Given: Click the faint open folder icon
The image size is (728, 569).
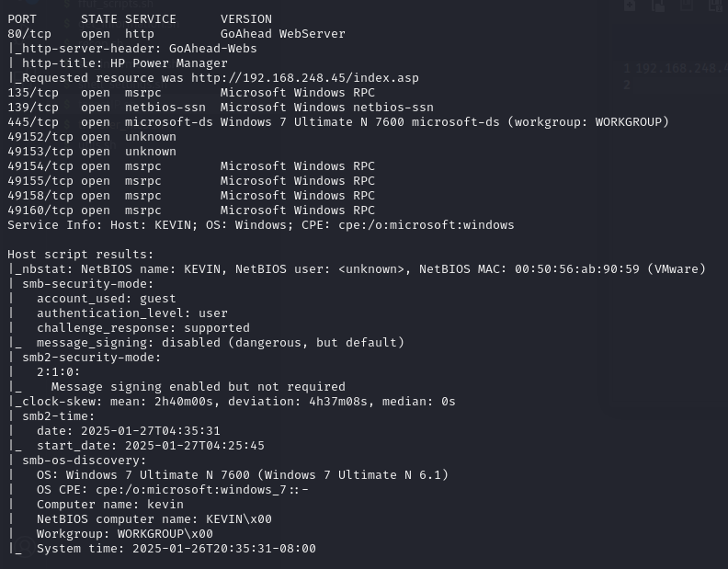Looking at the screenshot, I should point(658,6).
